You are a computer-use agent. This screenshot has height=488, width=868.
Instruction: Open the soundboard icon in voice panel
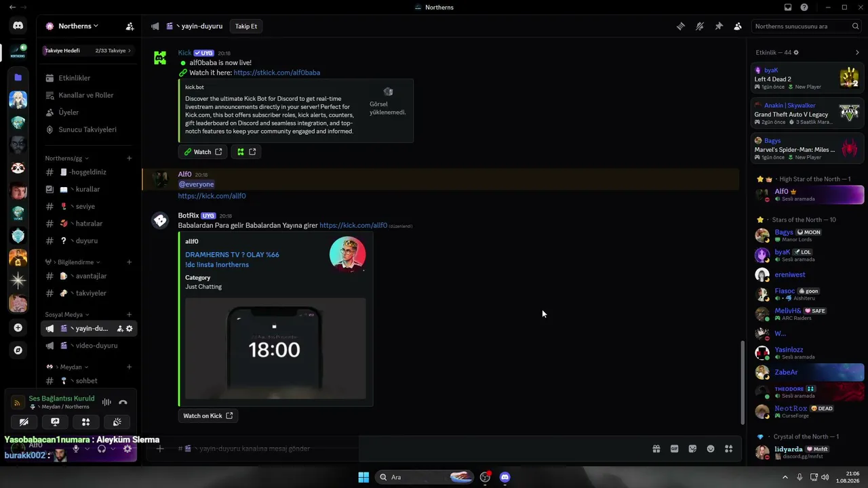click(x=117, y=422)
